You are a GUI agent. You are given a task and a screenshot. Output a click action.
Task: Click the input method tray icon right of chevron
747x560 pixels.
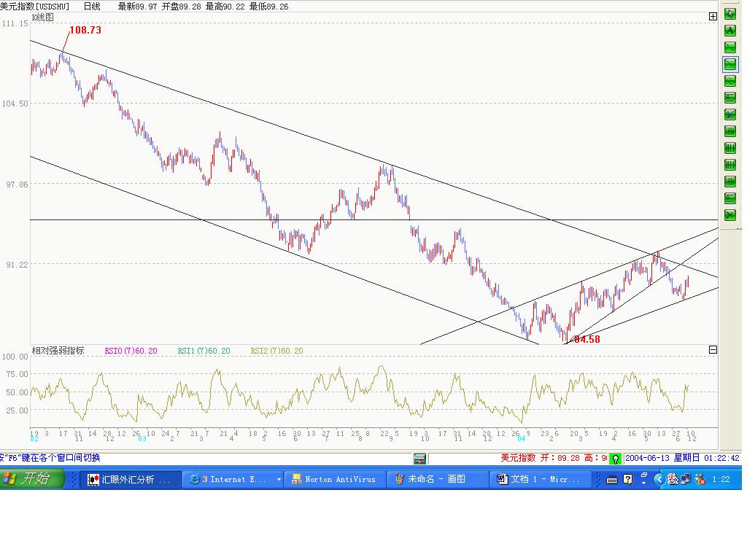[673, 480]
